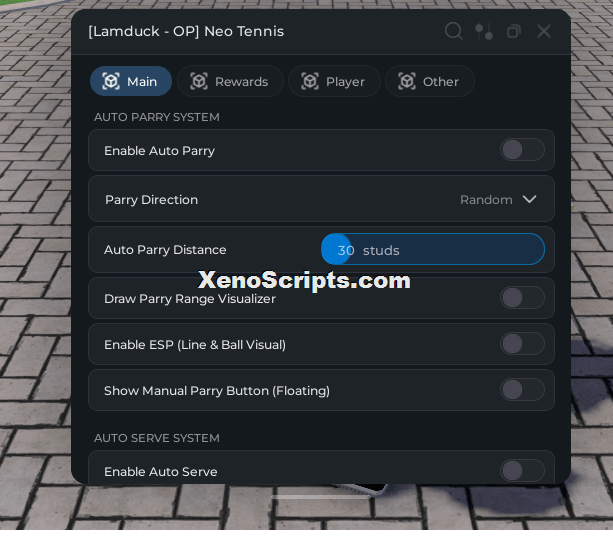Click the 'Parry Direction' label
Image resolution: width=613 pixels, height=560 pixels.
pyautogui.click(x=151, y=200)
